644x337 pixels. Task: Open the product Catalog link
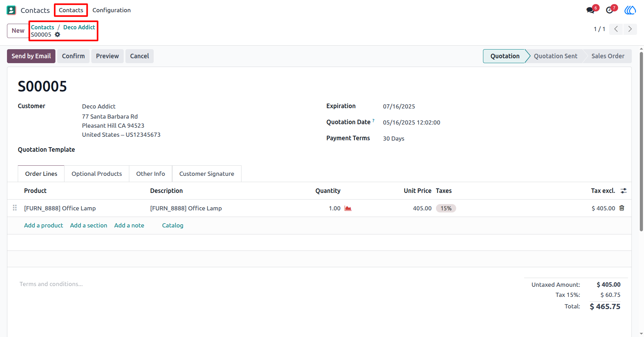(172, 225)
